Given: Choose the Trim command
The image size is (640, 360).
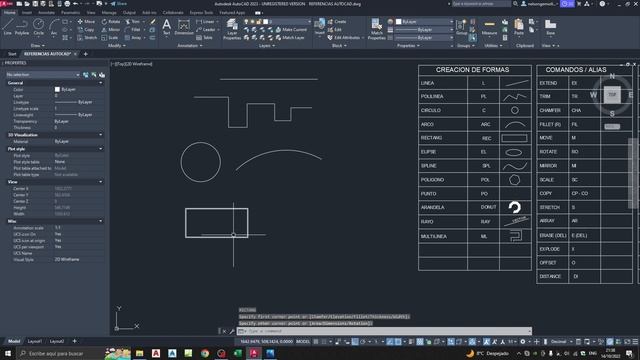Looking at the screenshot, I should tap(133, 21).
